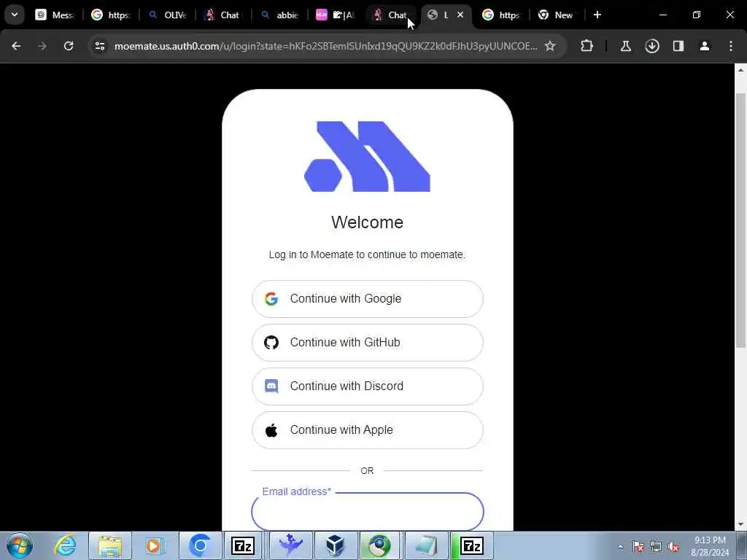This screenshot has width=747, height=560.
Task: Continue with Apple sign-in
Action: point(368,430)
